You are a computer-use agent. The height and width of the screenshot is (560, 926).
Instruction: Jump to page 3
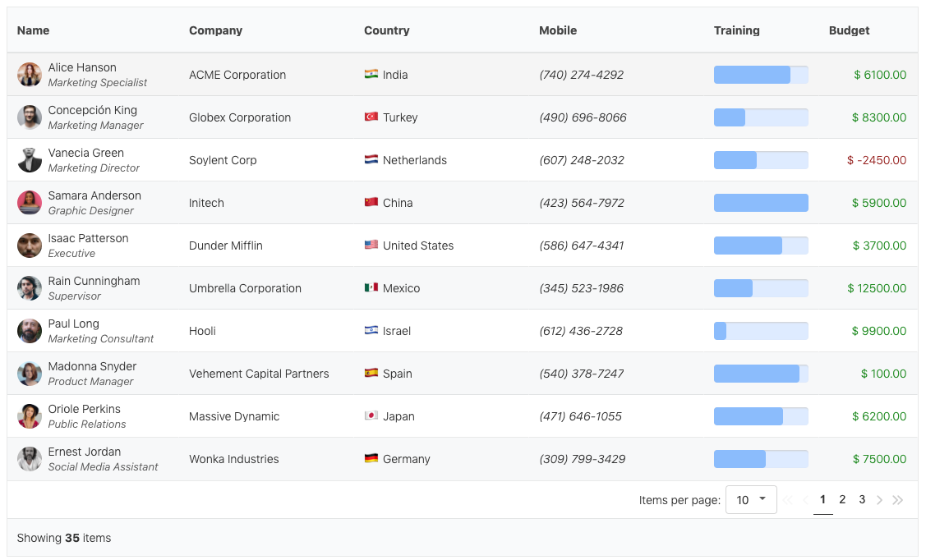tap(862, 498)
